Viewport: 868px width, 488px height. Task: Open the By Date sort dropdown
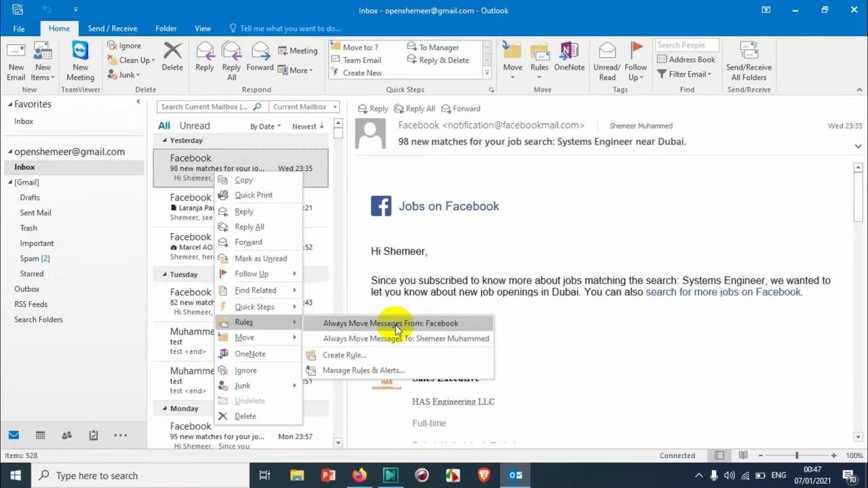pyautogui.click(x=265, y=127)
